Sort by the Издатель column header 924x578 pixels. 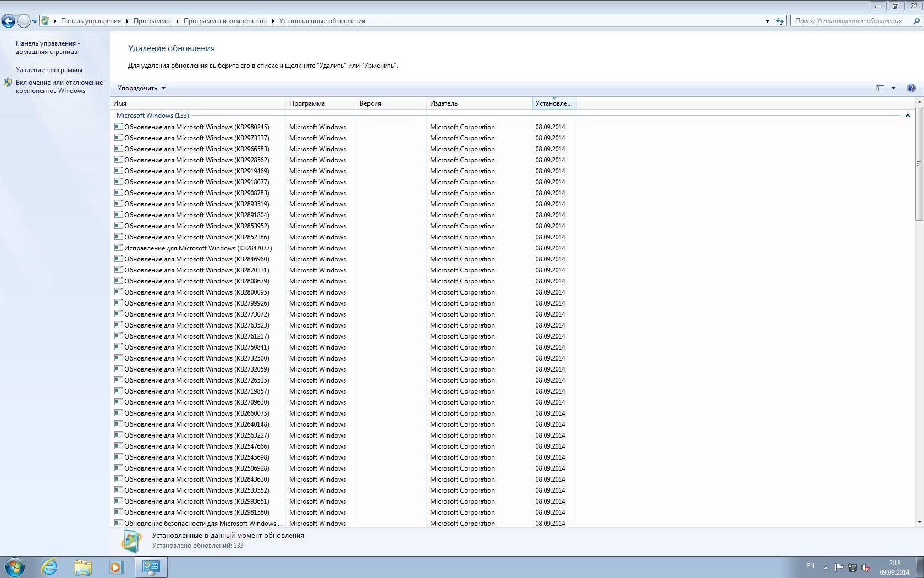479,103
